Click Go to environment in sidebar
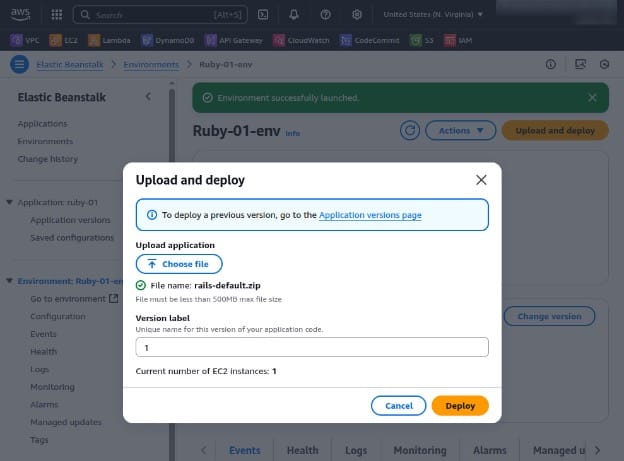The height and width of the screenshot is (461, 624). click(68, 299)
